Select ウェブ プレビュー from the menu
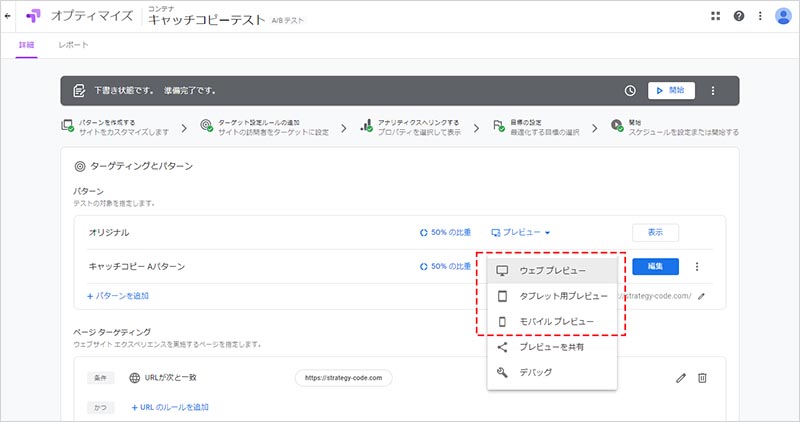 point(552,271)
